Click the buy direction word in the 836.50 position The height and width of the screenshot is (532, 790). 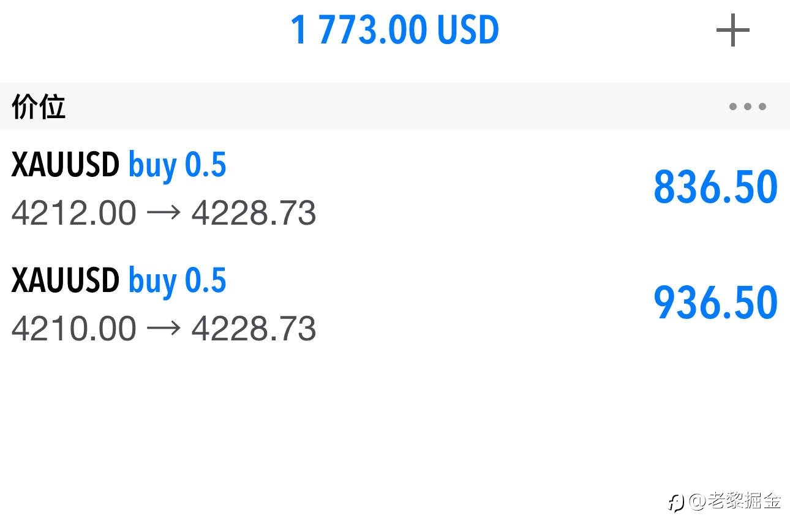click(153, 167)
